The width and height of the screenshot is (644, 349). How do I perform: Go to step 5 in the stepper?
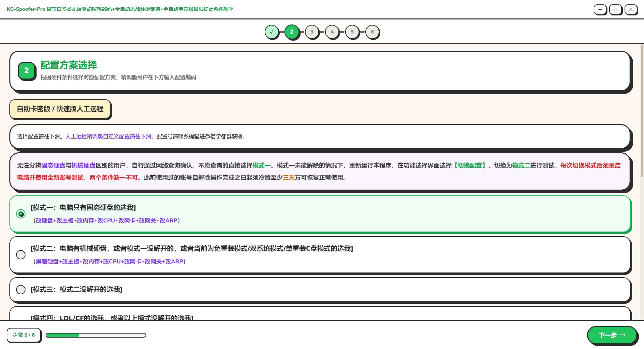pyautogui.click(x=352, y=32)
